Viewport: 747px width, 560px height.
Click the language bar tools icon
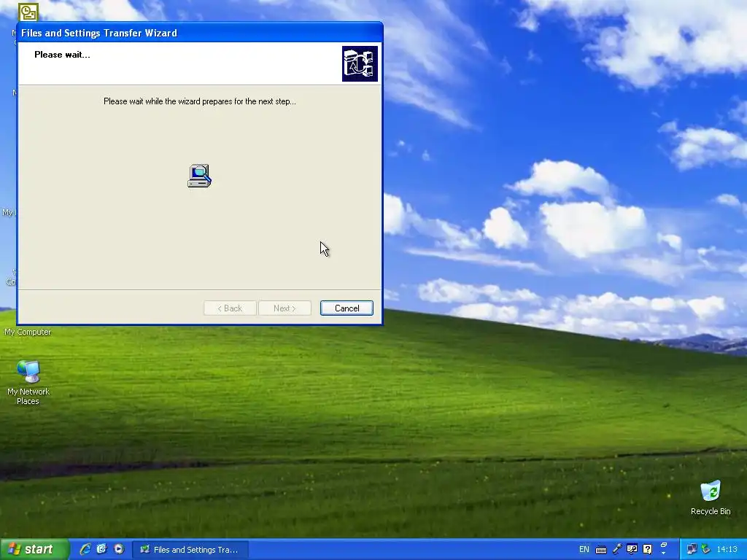[x=632, y=550]
